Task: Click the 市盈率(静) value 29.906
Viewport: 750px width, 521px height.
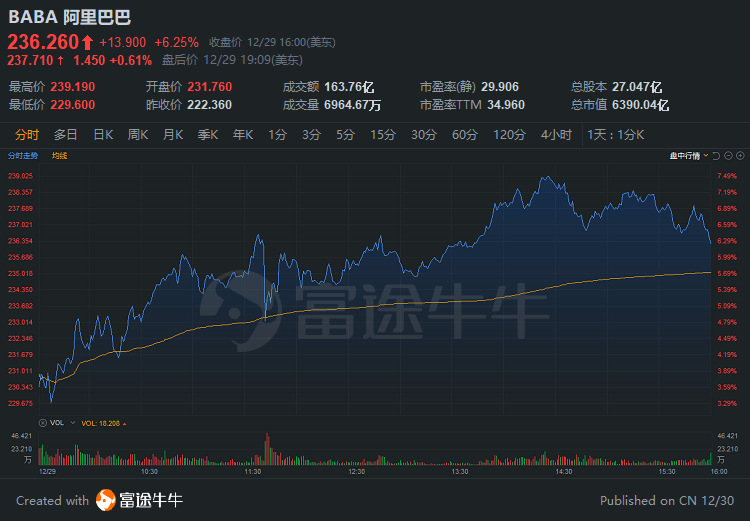Action: pyautogui.click(x=500, y=87)
